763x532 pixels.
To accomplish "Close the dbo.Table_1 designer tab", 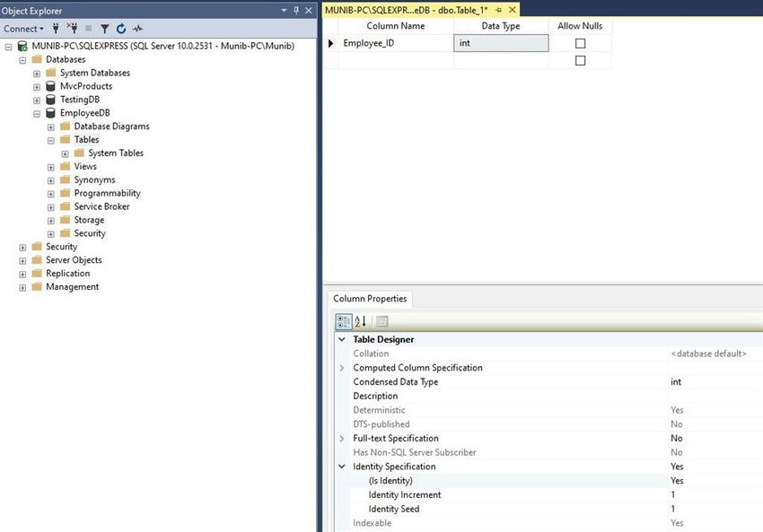I will (513, 10).
